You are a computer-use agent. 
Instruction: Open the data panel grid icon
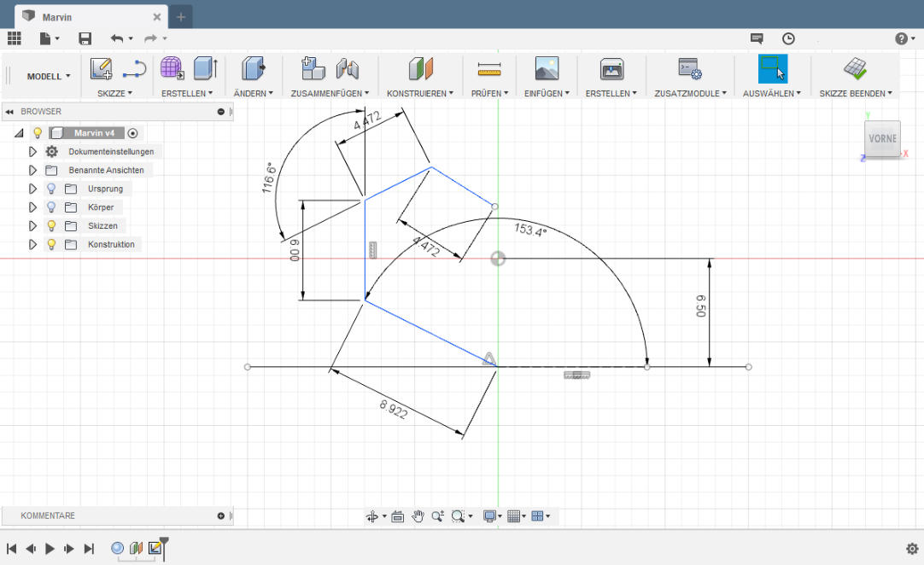15,38
